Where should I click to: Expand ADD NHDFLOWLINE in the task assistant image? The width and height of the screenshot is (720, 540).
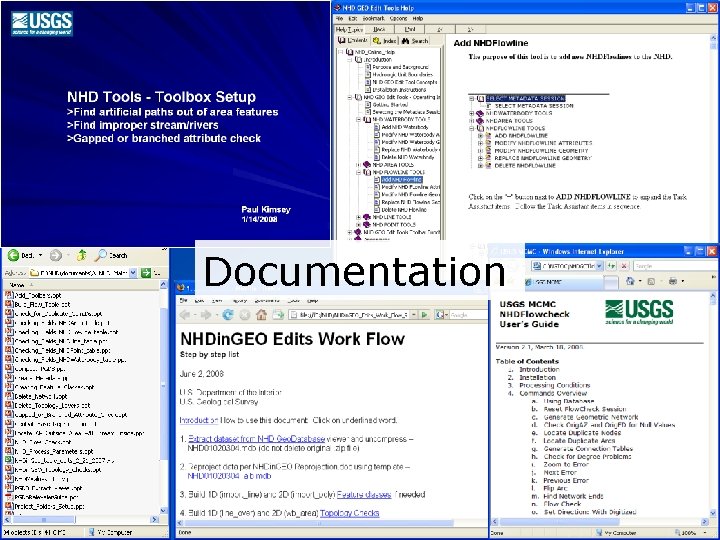(480, 136)
